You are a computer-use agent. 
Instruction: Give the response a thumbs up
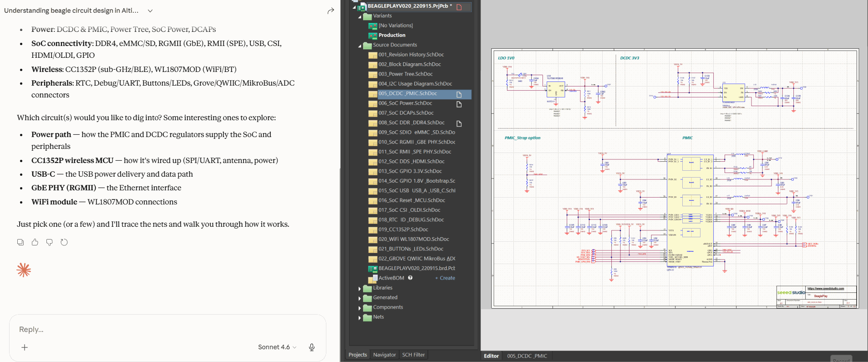click(35, 242)
